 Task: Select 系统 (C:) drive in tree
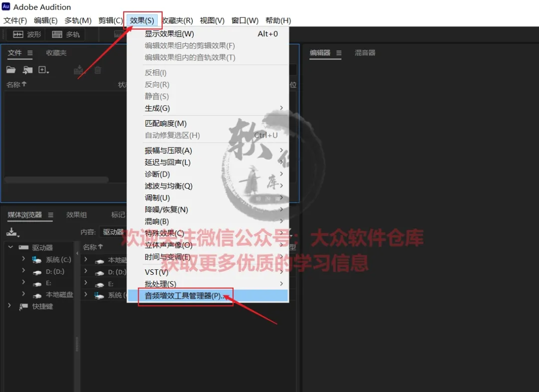(58, 260)
